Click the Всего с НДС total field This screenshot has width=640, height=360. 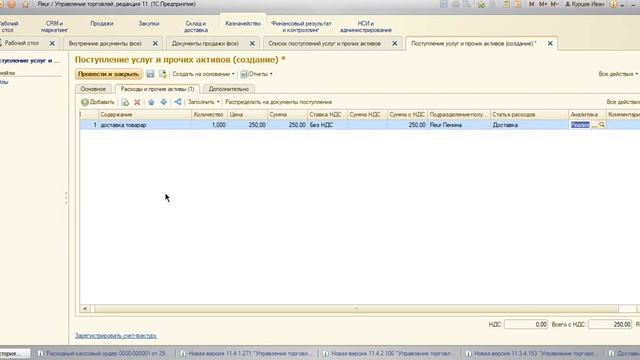pyautogui.click(x=610, y=324)
